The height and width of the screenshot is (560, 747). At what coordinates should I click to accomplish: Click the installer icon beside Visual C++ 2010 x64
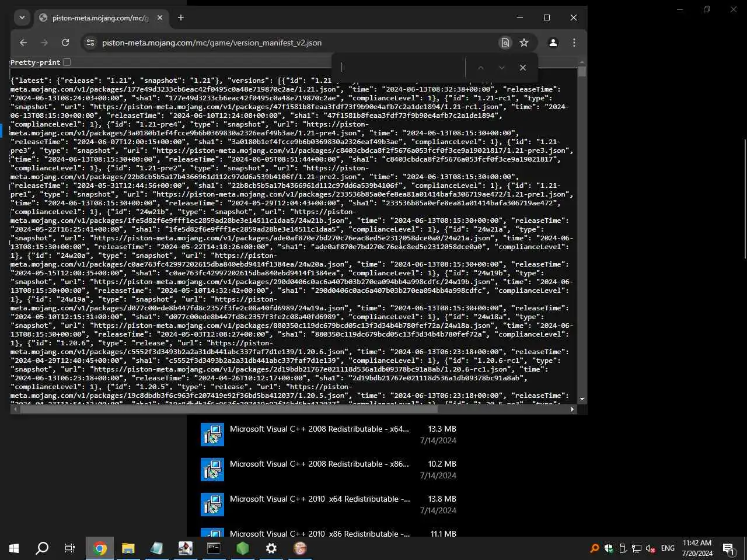[x=212, y=505]
